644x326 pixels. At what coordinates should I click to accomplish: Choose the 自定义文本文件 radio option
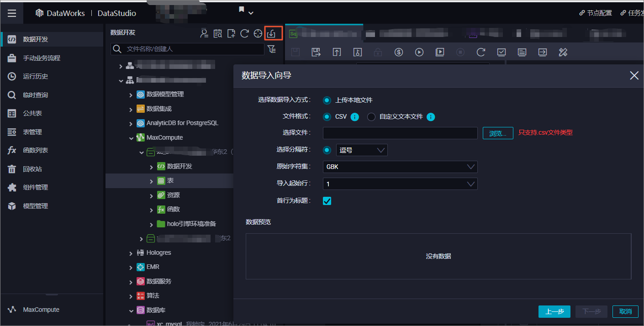(371, 117)
